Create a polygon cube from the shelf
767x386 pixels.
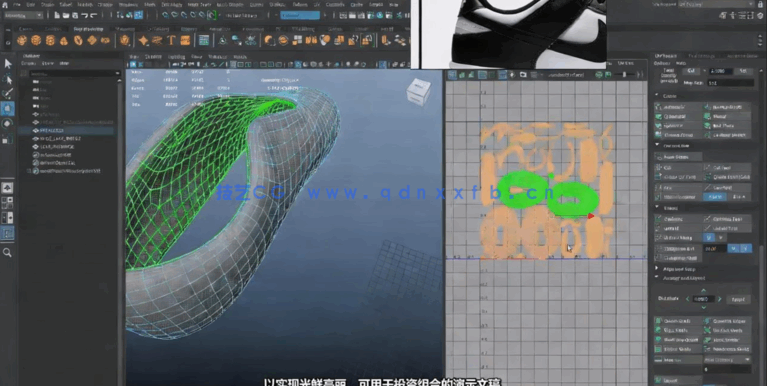point(36,41)
